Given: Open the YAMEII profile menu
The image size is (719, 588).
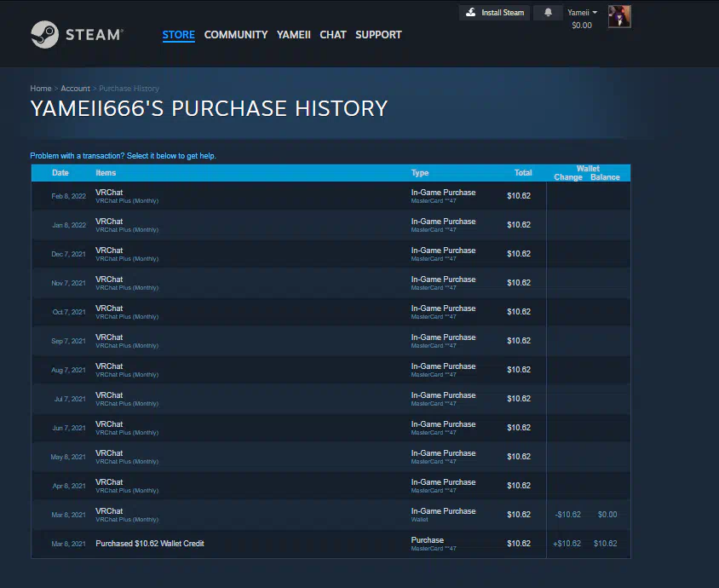Looking at the screenshot, I should tap(293, 35).
